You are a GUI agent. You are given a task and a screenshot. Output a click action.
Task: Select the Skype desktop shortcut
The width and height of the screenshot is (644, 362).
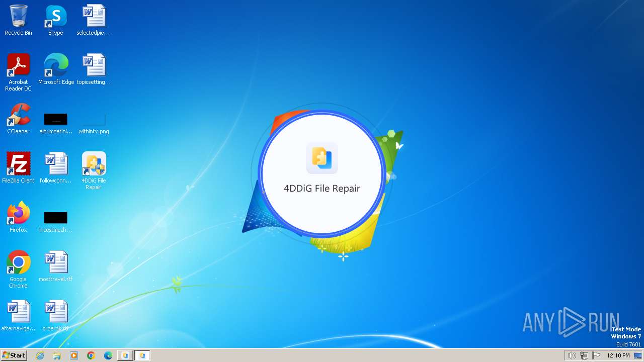coord(56,20)
